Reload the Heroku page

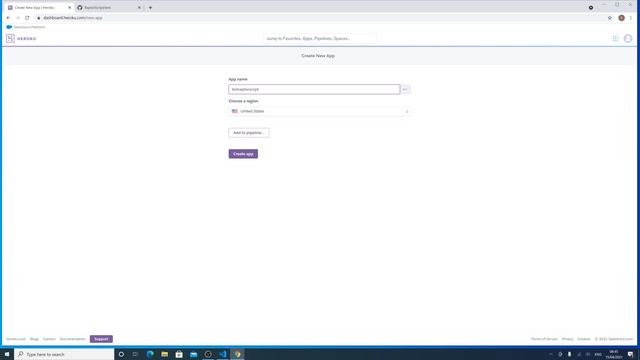click(27, 18)
